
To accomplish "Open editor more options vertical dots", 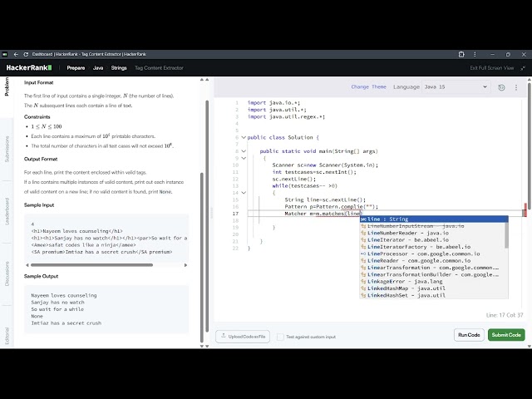I will (516, 87).
